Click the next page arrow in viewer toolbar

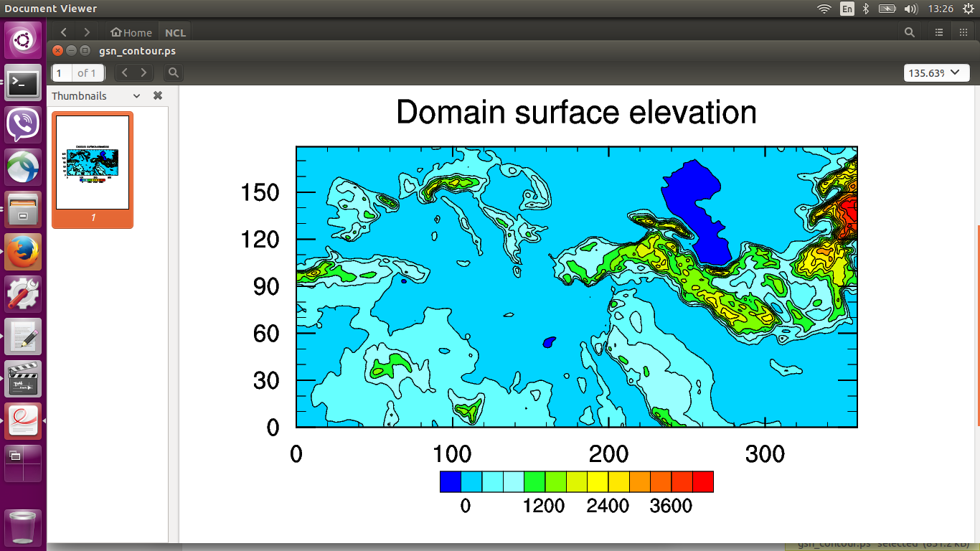pyautogui.click(x=144, y=72)
